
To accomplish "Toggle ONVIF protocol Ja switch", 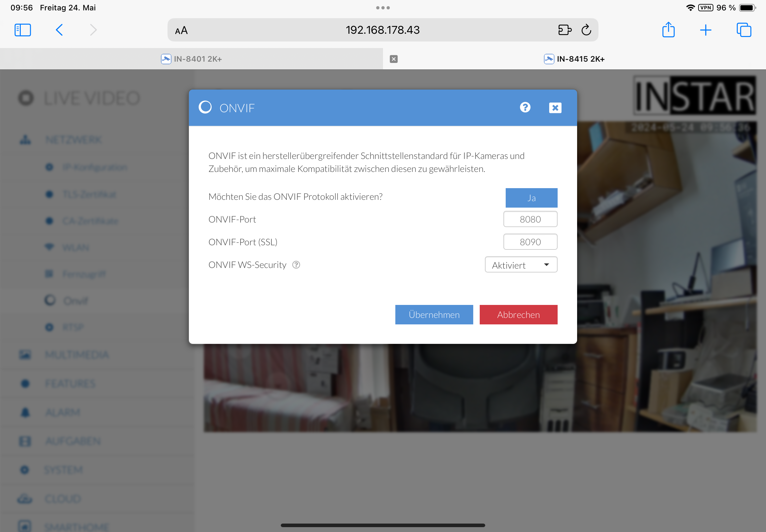I will coord(531,198).
